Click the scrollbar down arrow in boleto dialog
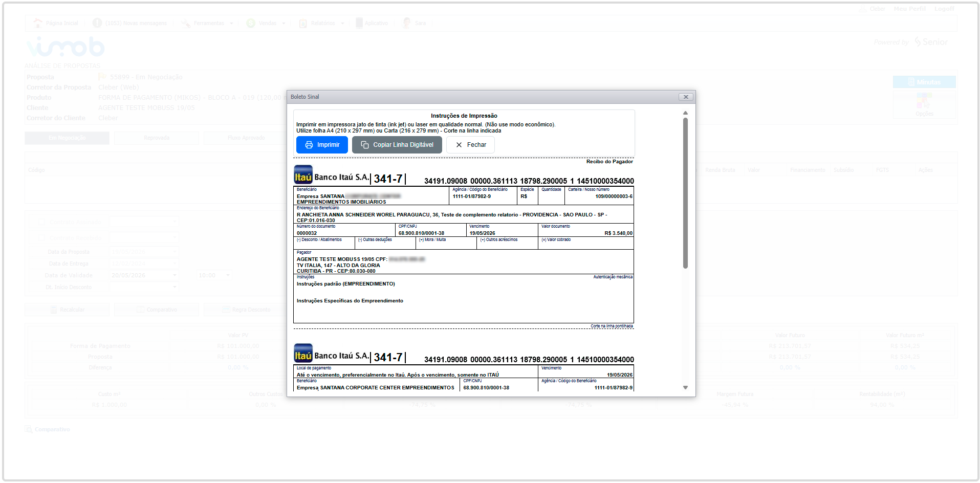The height and width of the screenshot is (483, 980). (x=685, y=388)
